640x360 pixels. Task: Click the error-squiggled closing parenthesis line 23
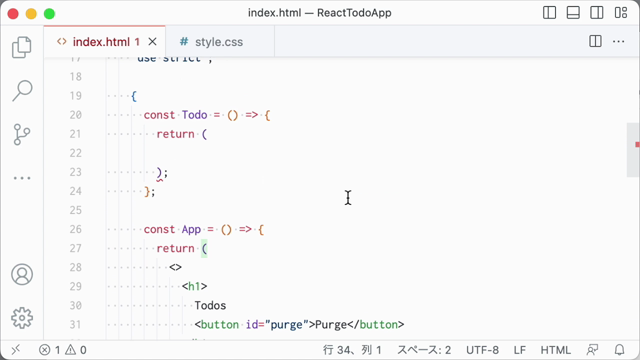pyautogui.click(x=160, y=173)
